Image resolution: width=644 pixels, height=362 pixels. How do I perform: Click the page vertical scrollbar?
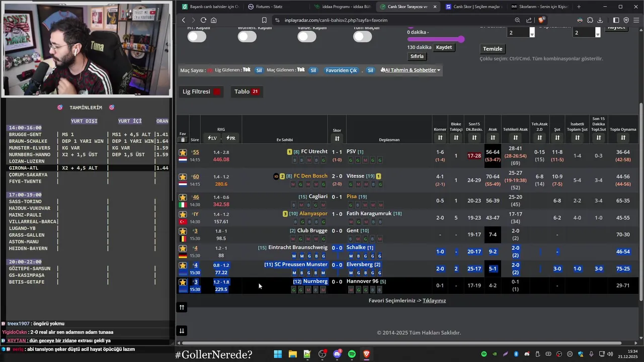coord(641,202)
